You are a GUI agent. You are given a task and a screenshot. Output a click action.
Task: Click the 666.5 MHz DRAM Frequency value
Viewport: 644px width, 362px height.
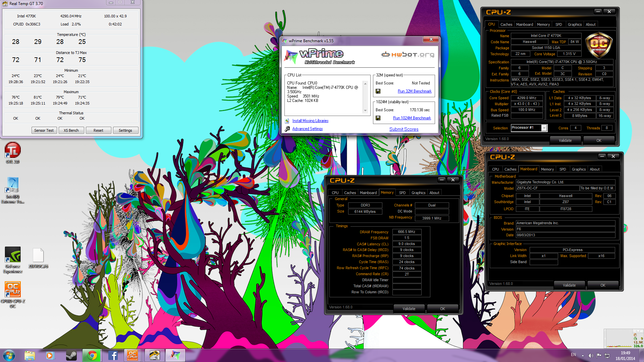click(407, 232)
